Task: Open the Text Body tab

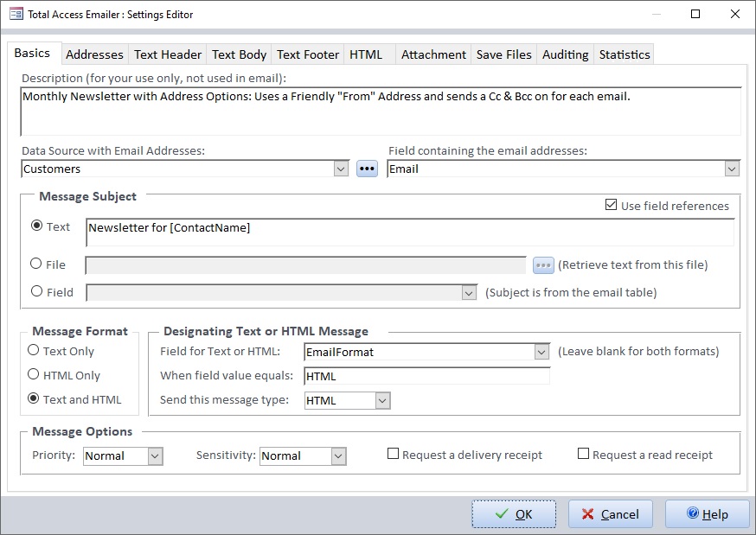Action: tap(239, 54)
